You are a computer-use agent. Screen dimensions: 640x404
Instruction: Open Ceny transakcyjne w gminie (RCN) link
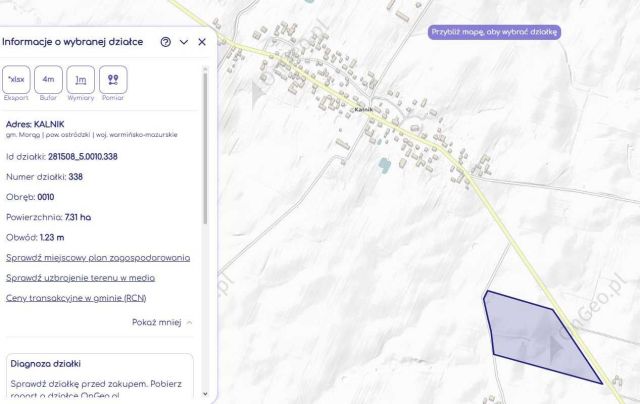coord(76,298)
